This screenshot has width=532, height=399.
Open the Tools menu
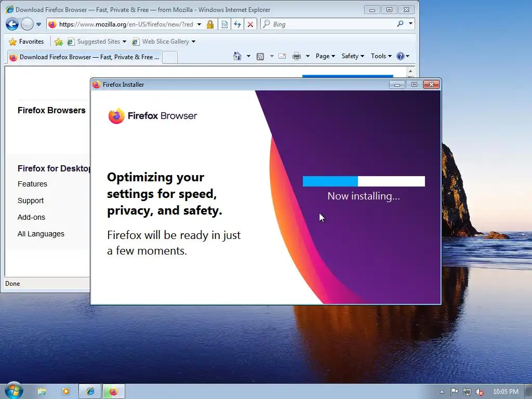(x=381, y=56)
